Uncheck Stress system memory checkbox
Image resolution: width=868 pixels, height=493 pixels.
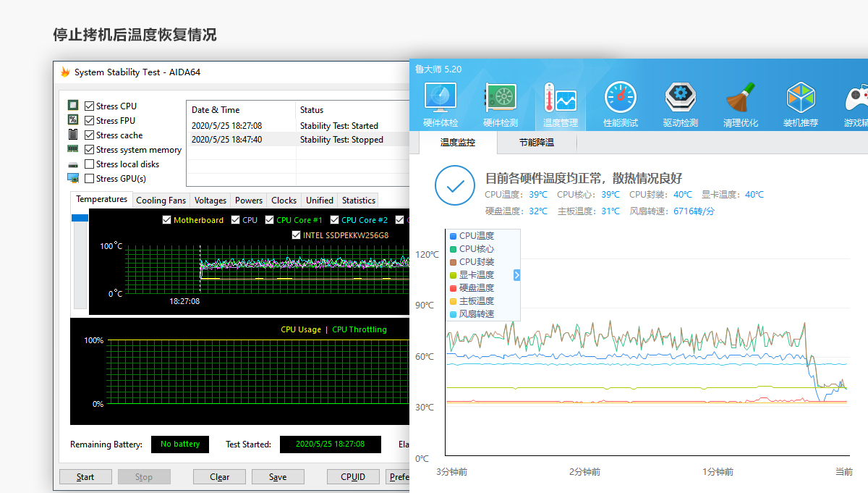tap(90, 149)
